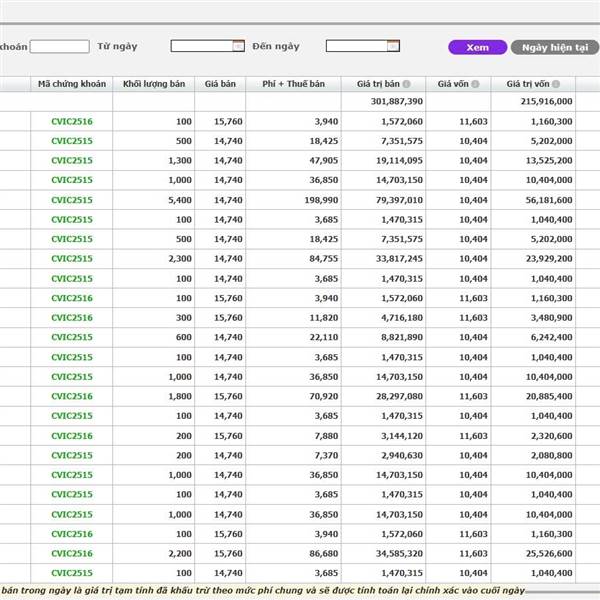Focus the account number input field
This screenshot has width=600, height=600.
[59, 46]
